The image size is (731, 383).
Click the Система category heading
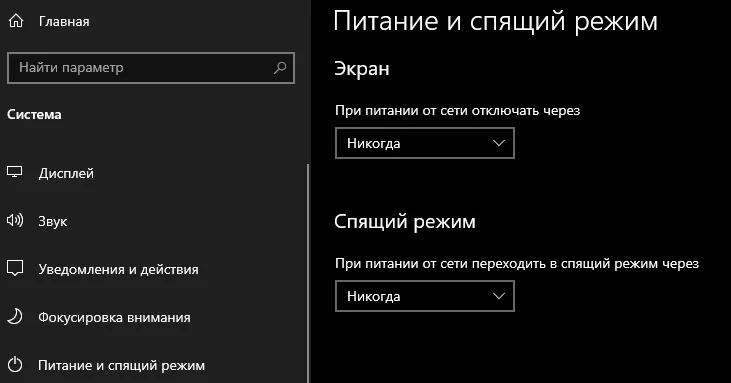click(x=34, y=115)
